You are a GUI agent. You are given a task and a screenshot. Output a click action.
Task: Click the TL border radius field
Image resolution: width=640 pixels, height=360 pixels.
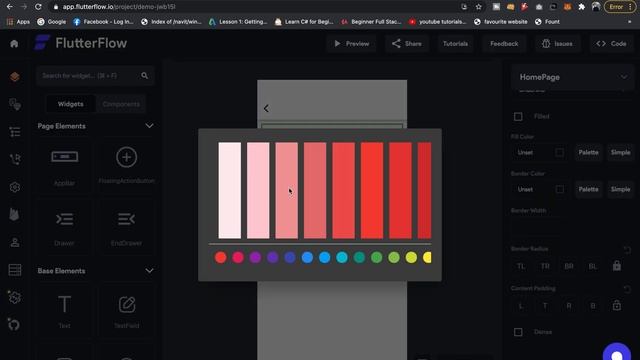point(521,266)
